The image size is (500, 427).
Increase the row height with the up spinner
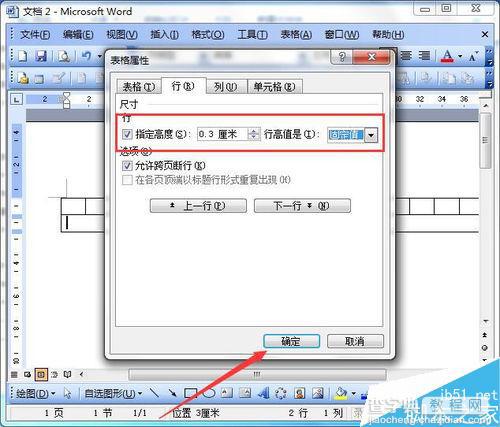pos(254,131)
